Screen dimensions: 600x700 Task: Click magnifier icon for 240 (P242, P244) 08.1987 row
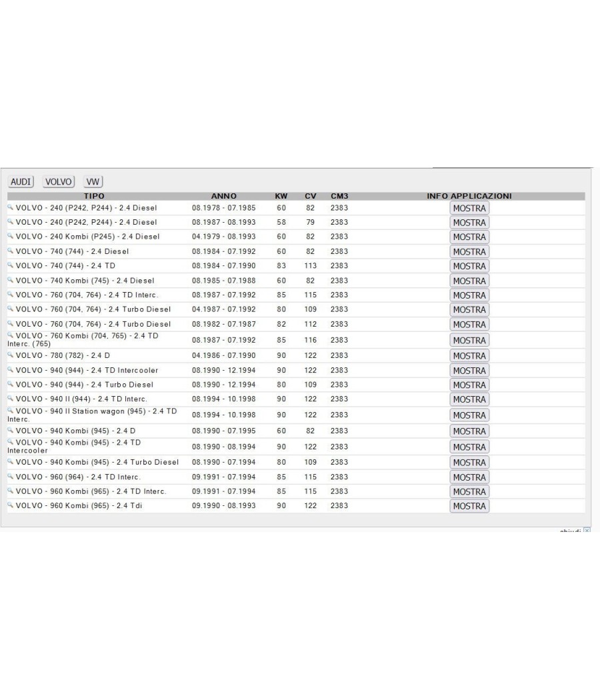[10, 221]
